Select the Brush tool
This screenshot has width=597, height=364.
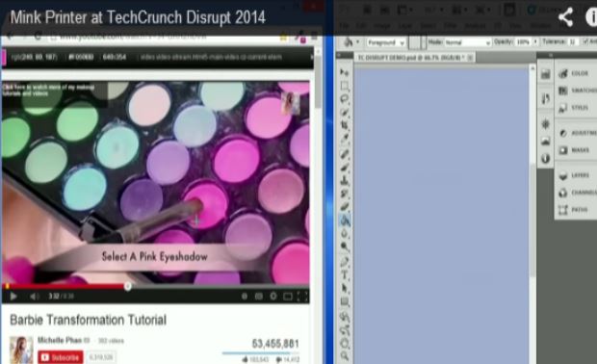344,168
